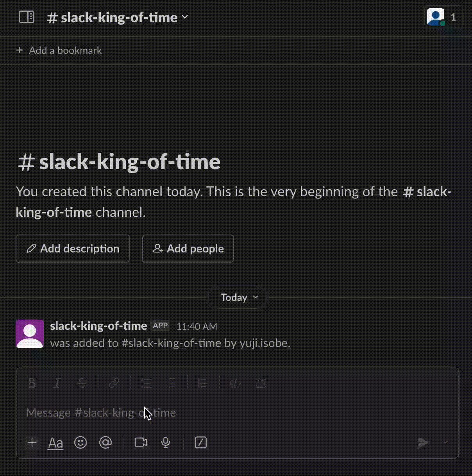The image size is (472, 476).
Task: Open the slash commands shortcut menu
Action: (200, 443)
